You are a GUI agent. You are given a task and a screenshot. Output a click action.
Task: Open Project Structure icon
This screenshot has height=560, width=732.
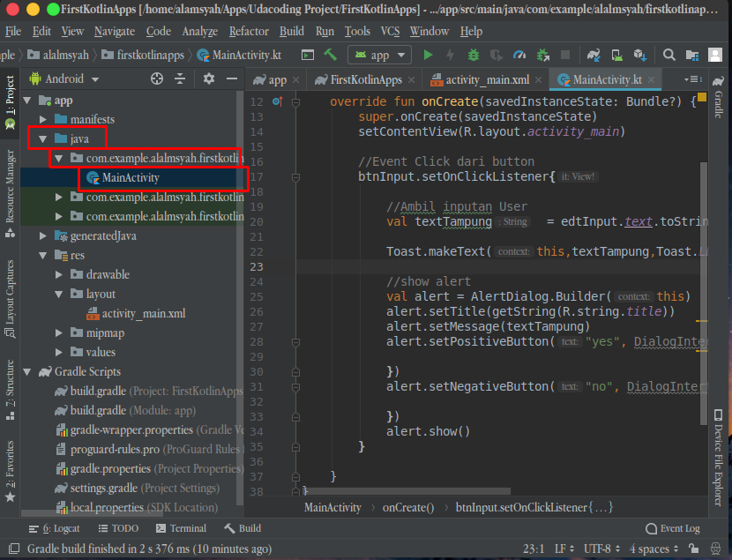[x=691, y=55]
